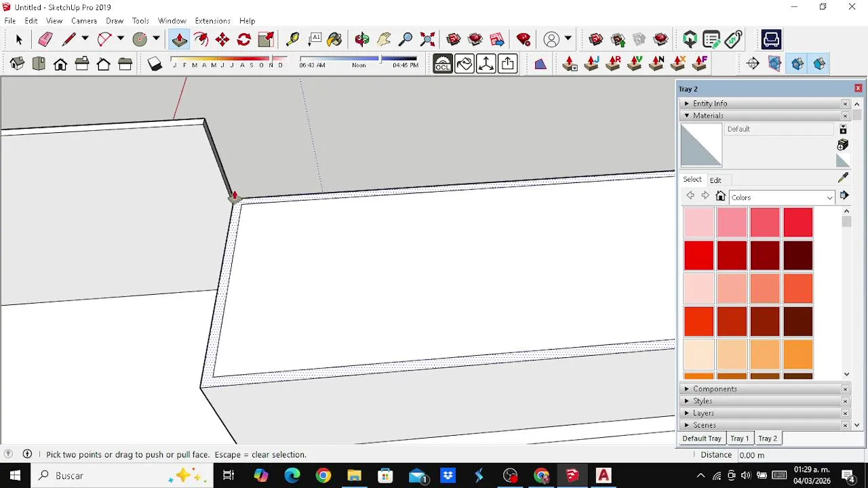The image size is (868, 488).
Task: Pick the Sample Paint eyedropper
Action: [x=843, y=178]
